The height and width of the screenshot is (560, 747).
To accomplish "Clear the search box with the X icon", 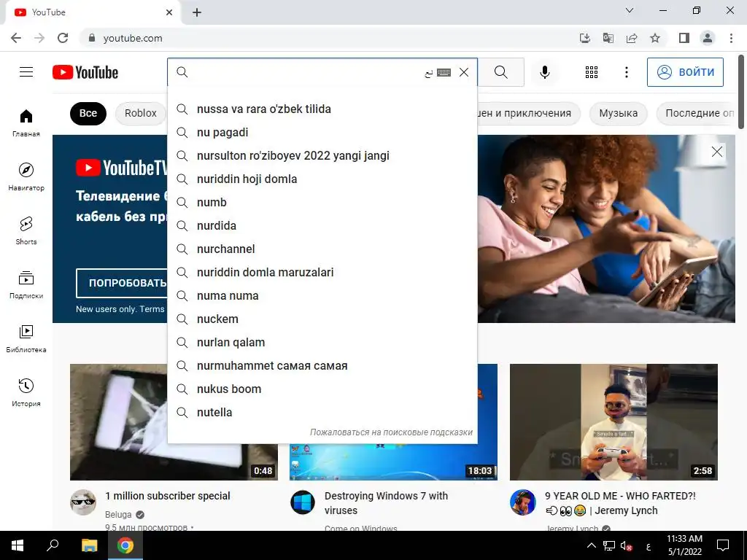I will [x=463, y=72].
